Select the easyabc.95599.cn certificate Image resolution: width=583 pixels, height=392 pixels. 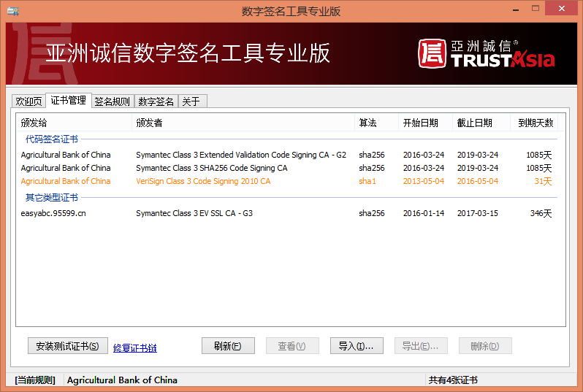tap(286, 213)
